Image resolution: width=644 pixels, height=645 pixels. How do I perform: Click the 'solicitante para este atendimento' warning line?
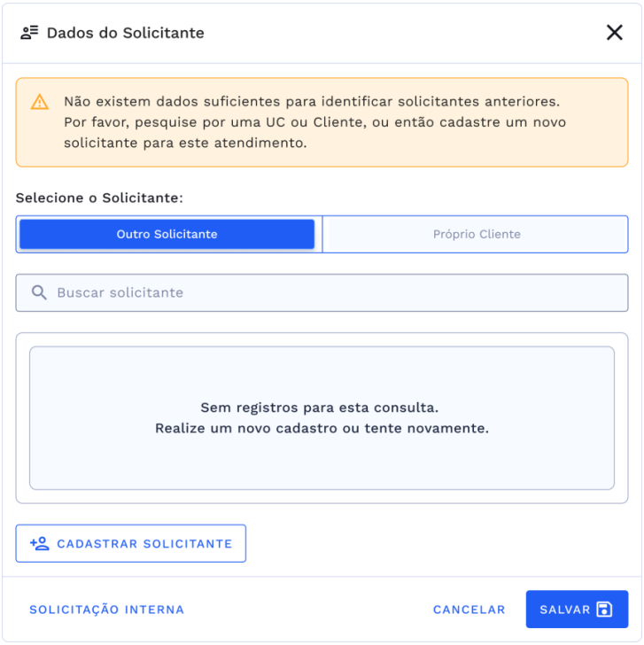point(185,143)
